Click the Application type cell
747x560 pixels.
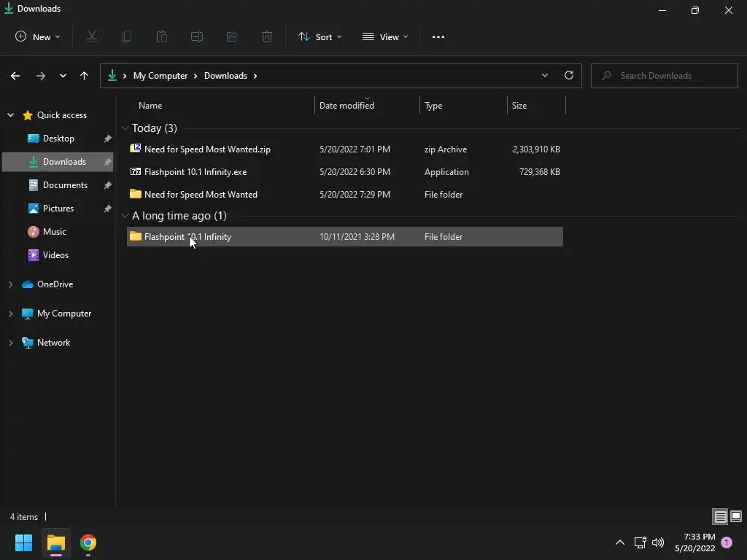pos(446,172)
